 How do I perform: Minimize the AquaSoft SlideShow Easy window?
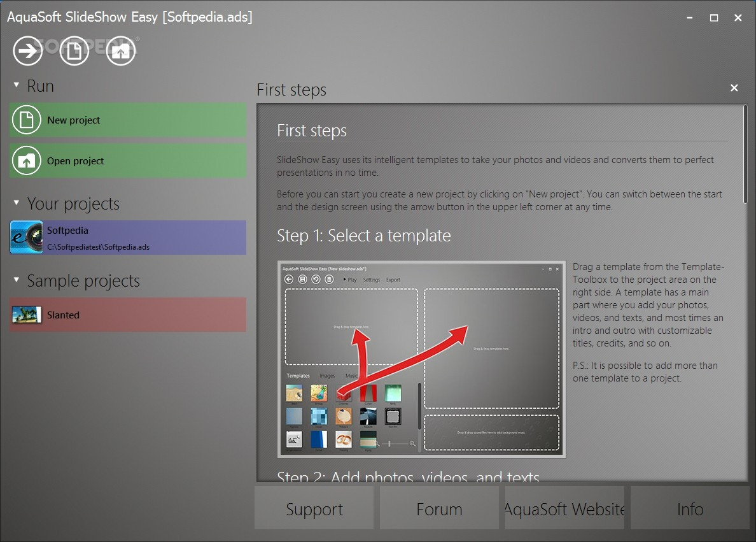point(689,18)
